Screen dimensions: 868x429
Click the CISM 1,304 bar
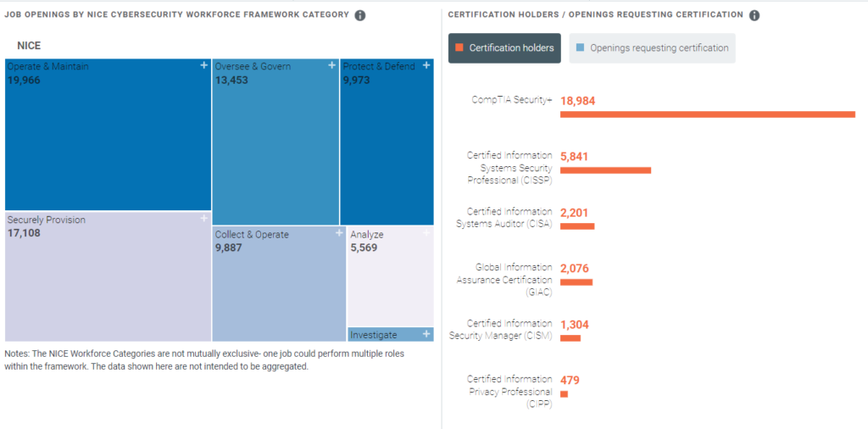click(x=570, y=338)
